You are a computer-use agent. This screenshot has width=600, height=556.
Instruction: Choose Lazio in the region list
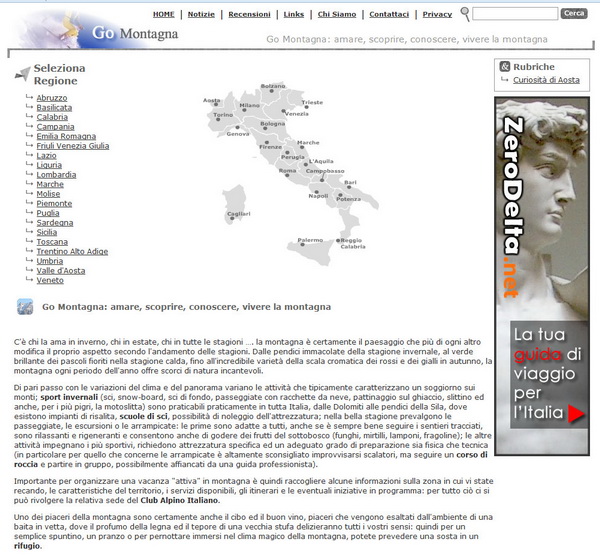[x=46, y=155]
